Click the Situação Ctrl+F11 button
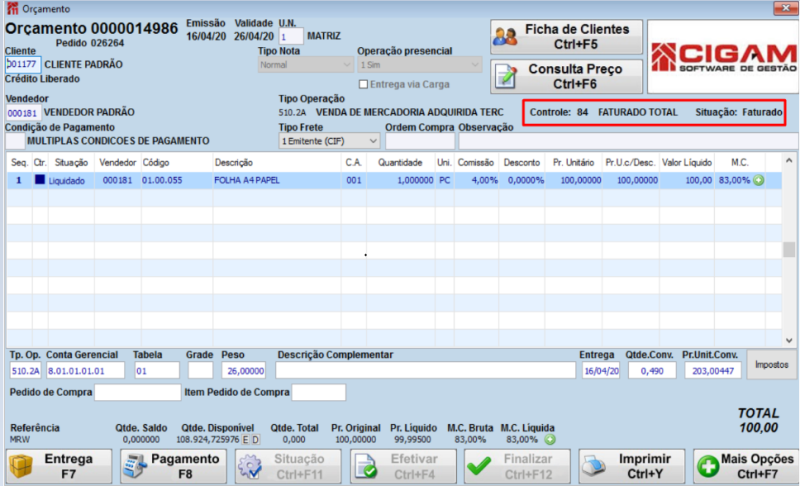The width and height of the screenshot is (800, 486). click(x=288, y=466)
